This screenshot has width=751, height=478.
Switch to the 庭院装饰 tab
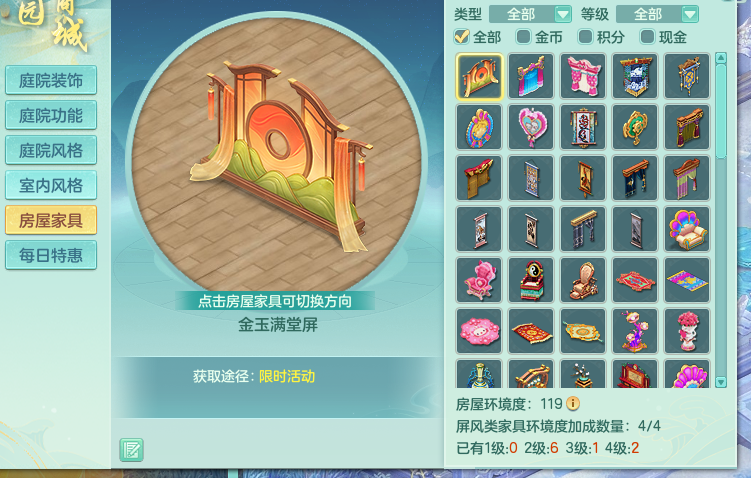pos(51,80)
